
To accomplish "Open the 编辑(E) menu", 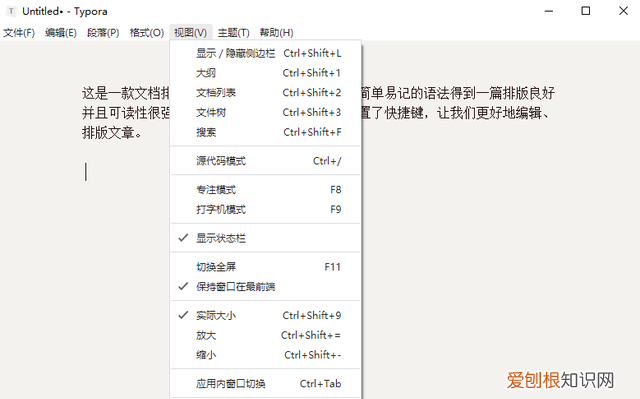I will (x=61, y=33).
